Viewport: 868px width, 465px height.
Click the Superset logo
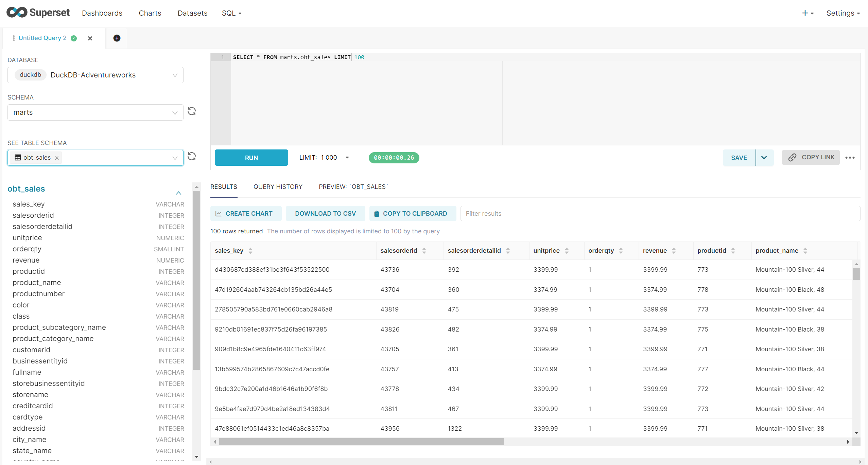pos(38,13)
